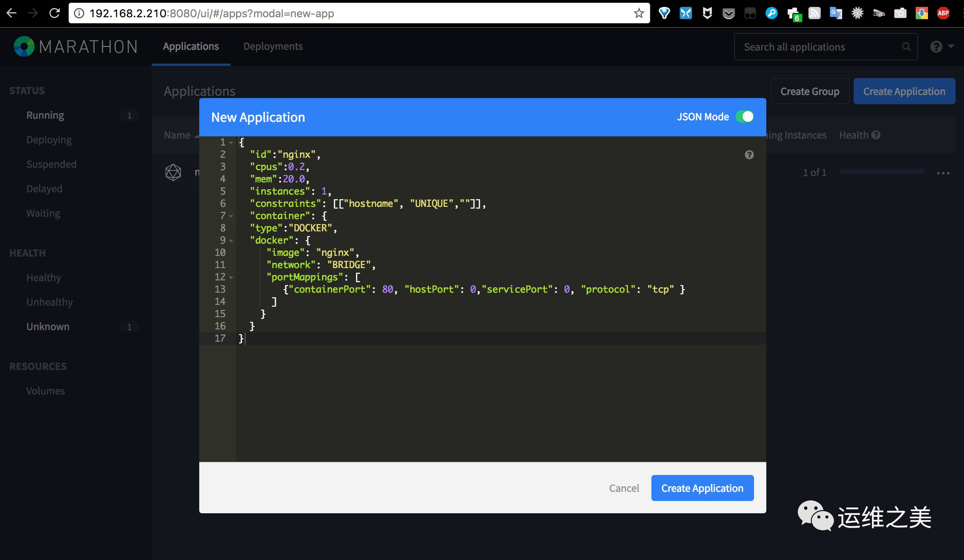Open the camera screenshot extension icon
Screen dimensions: 964x560
[x=900, y=13]
